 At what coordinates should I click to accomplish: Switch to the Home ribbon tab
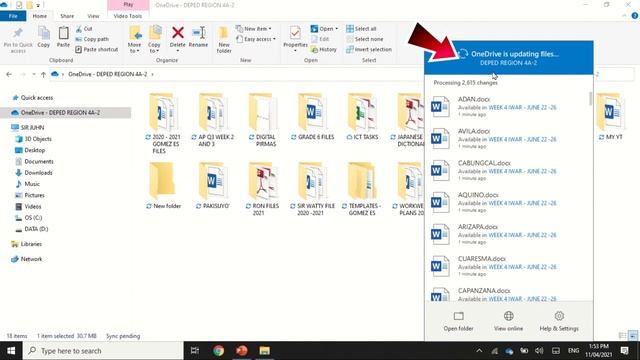(x=40, y=16)
